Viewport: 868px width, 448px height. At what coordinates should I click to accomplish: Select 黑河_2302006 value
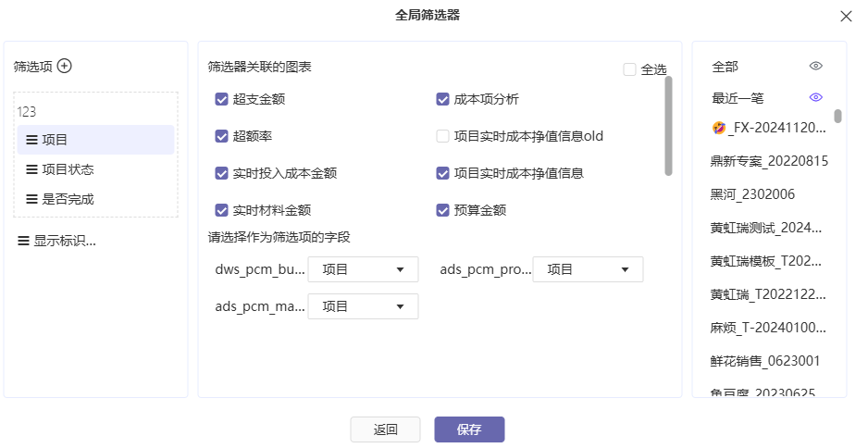tap(752, 194)
